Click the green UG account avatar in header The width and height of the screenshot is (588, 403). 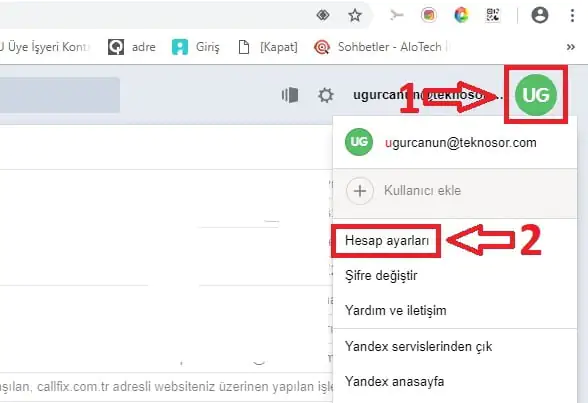(536, 95)
